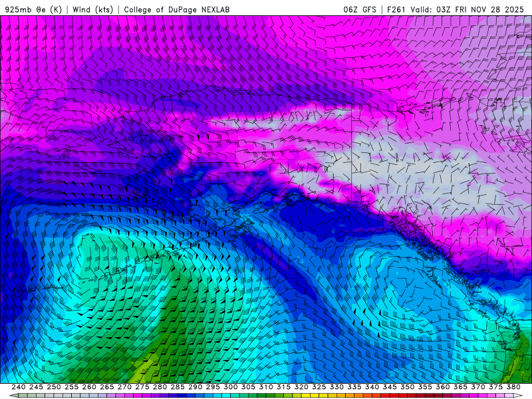The width and height of the screenshot is (532, 399).
Task: Click the 350 value on the color scale
Action: tap(408, 387)
